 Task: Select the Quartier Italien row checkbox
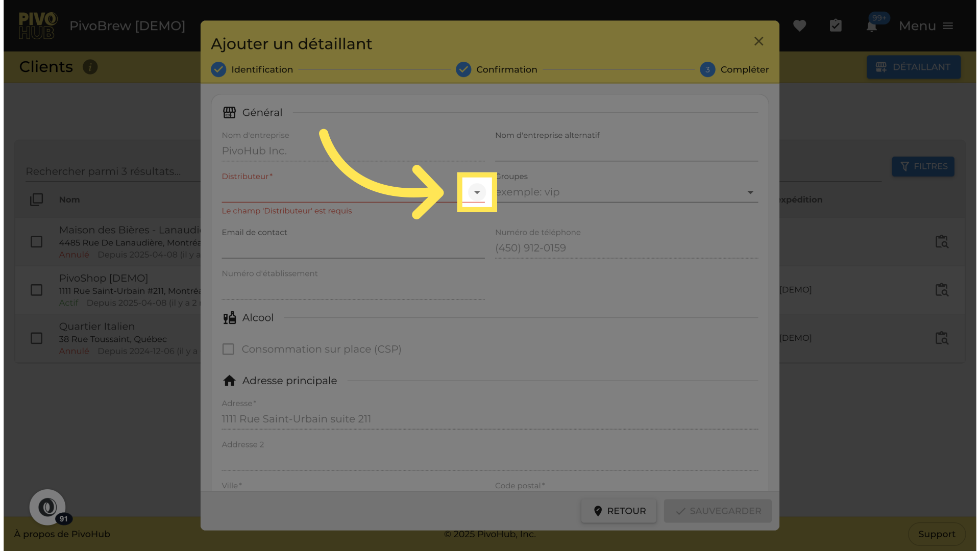click(x=36, y=338)
